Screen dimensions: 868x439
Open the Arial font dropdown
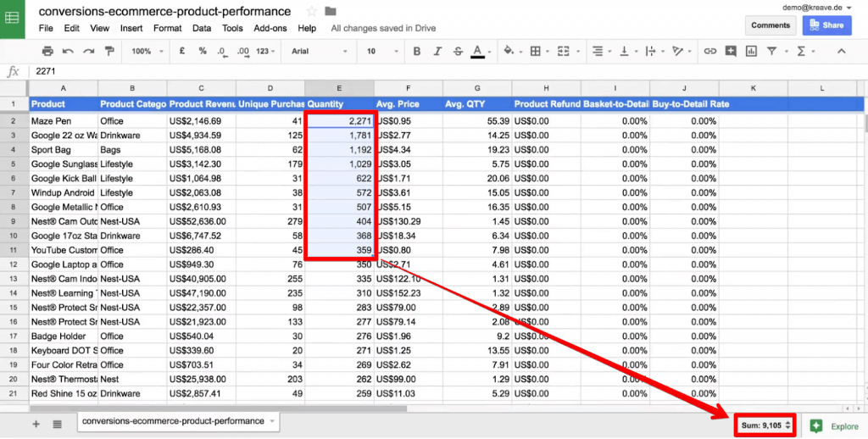tap(320, 51)
